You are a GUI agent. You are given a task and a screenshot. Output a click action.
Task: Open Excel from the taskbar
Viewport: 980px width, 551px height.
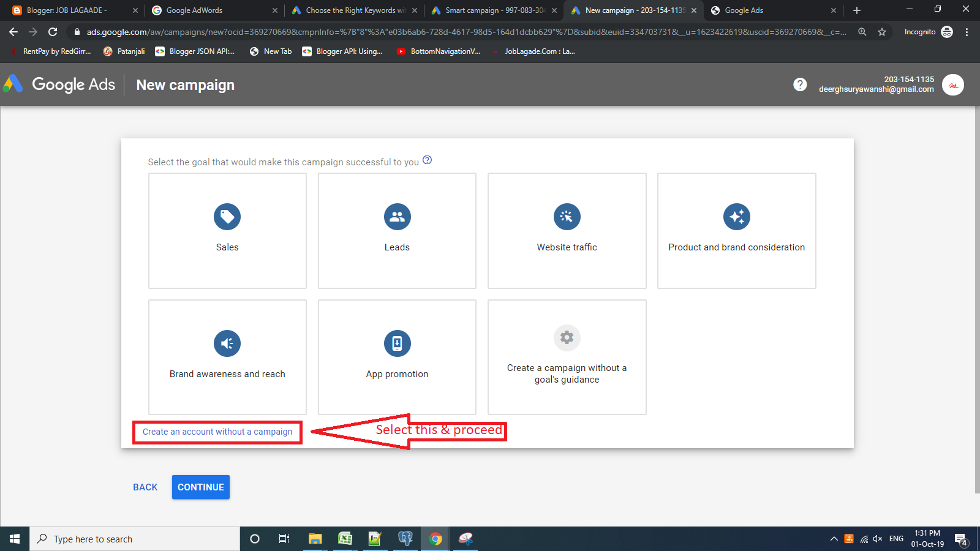(x=345, y=539)
